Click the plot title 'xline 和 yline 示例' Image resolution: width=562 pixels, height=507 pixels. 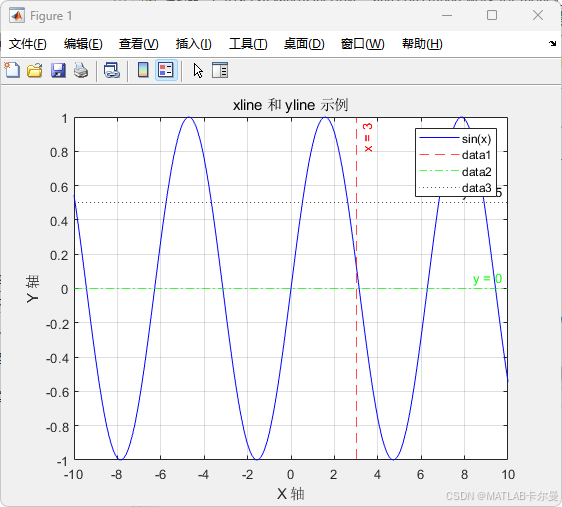tap(290, 105)
